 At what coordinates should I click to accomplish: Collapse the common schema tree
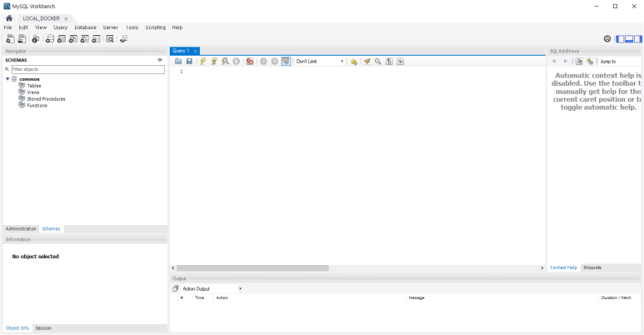[7, 79]
